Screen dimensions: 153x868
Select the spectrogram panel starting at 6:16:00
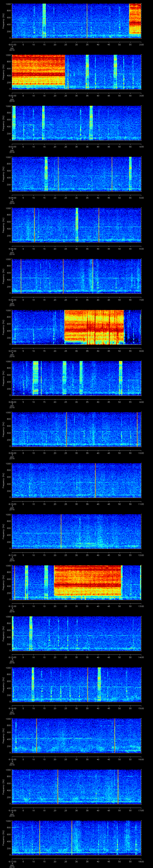(76, 786)
